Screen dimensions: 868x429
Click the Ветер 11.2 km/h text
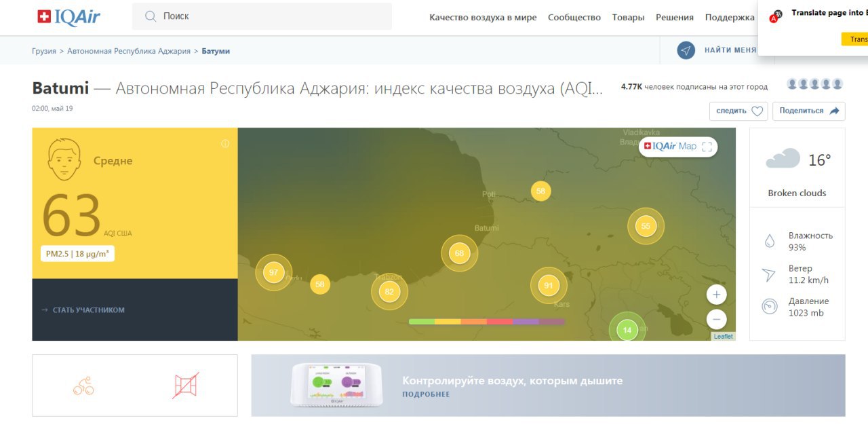(x=808, y=274)
